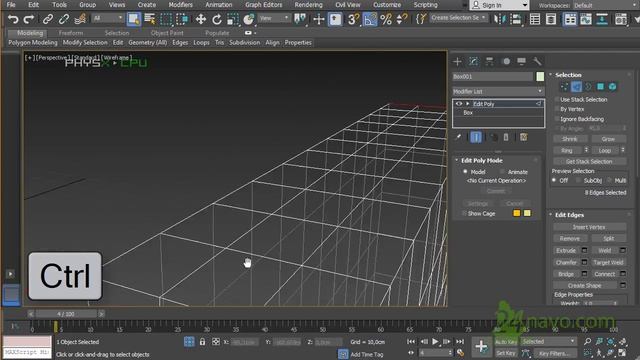Enable the Ignore Backfacing checkbox
The image size is (640, 360).
[x=557, y=119]
